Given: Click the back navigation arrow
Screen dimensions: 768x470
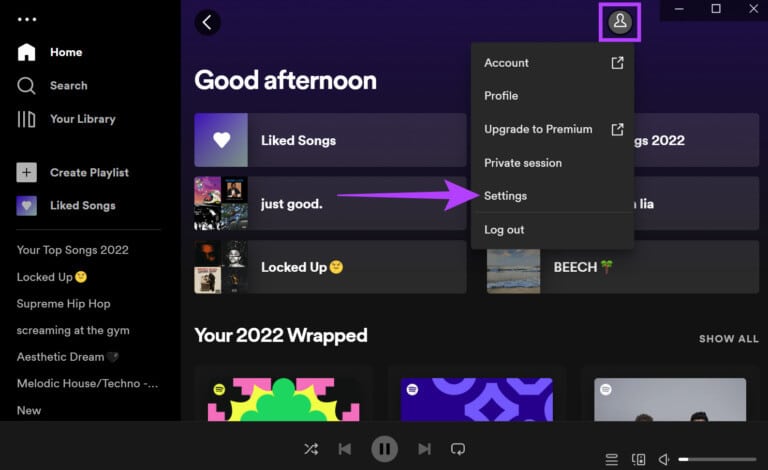Looking at the screenshot, I should click(x=207, y=22).
